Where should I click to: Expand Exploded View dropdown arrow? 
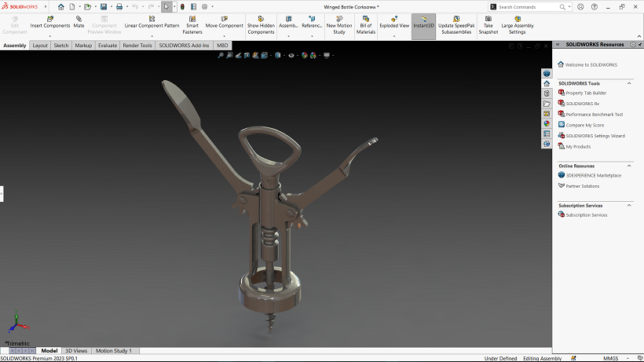(394, 36)
